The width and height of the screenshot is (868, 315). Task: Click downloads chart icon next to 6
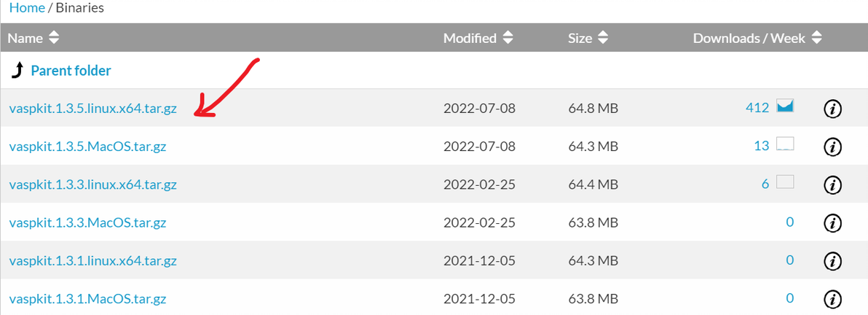pos(785,183)
